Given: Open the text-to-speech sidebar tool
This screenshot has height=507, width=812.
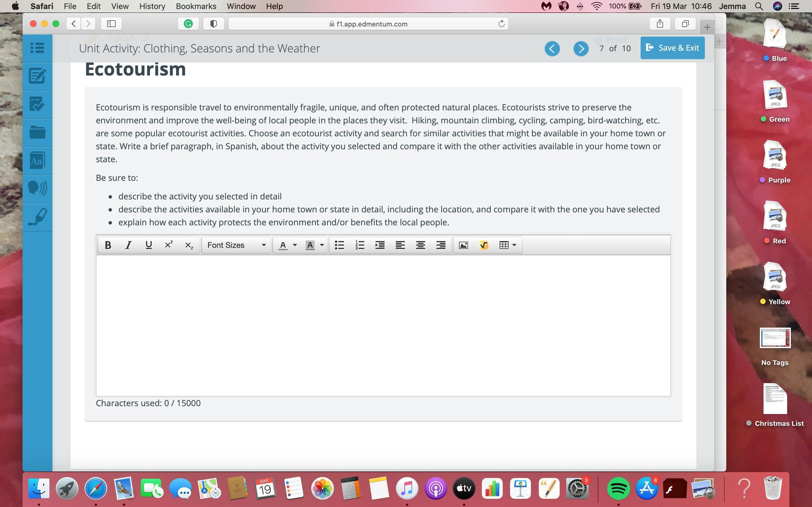Looking at the screenshot, I should coord(37,188).
